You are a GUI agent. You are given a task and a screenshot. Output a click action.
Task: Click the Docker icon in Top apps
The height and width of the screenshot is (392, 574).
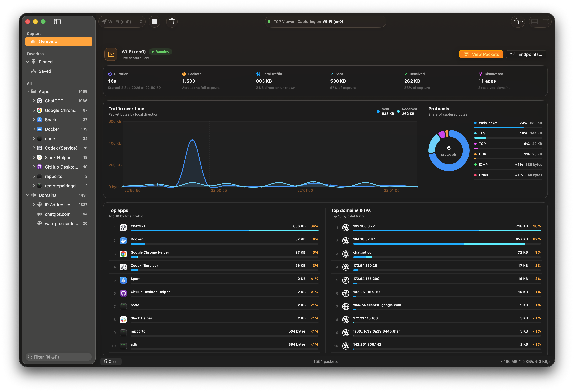coord(123,241)
